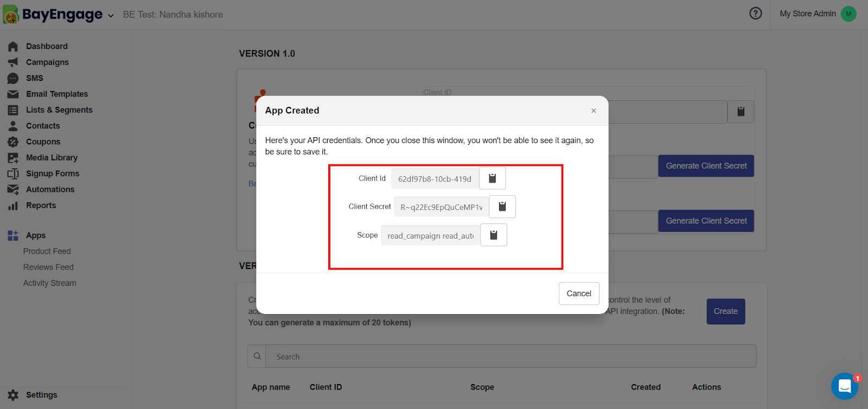Click the Campaigns megaphone icon
This screenshot has width=868, height=409.
pos(13,62)
